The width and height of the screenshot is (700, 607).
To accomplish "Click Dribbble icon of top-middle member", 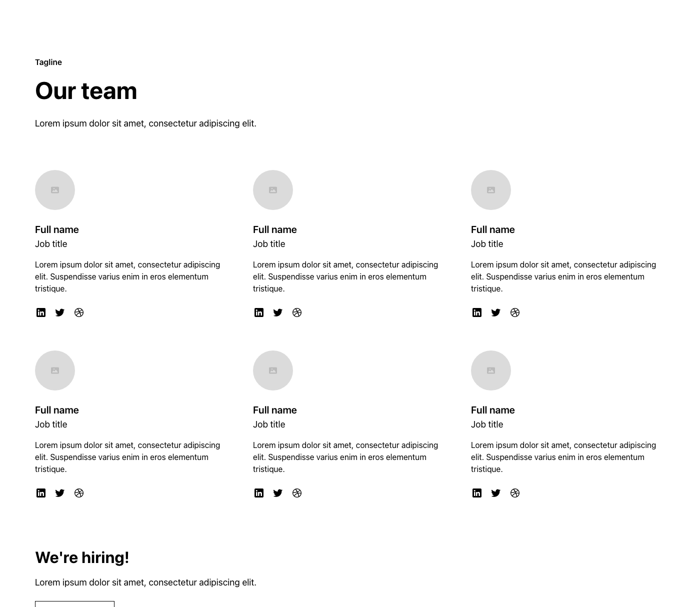I will coord(297,312).
